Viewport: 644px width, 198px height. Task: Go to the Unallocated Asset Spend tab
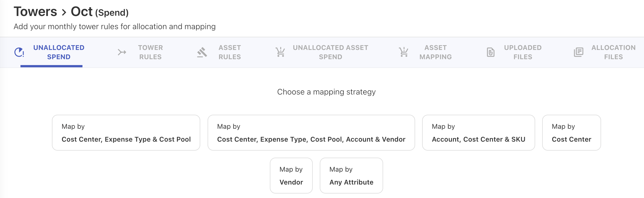[330, 52]
